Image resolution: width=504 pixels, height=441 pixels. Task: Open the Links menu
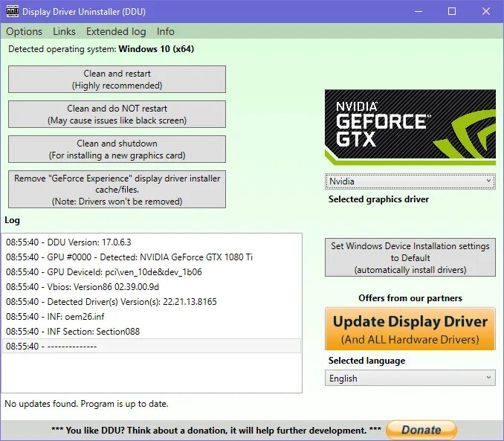click(64, 31)
